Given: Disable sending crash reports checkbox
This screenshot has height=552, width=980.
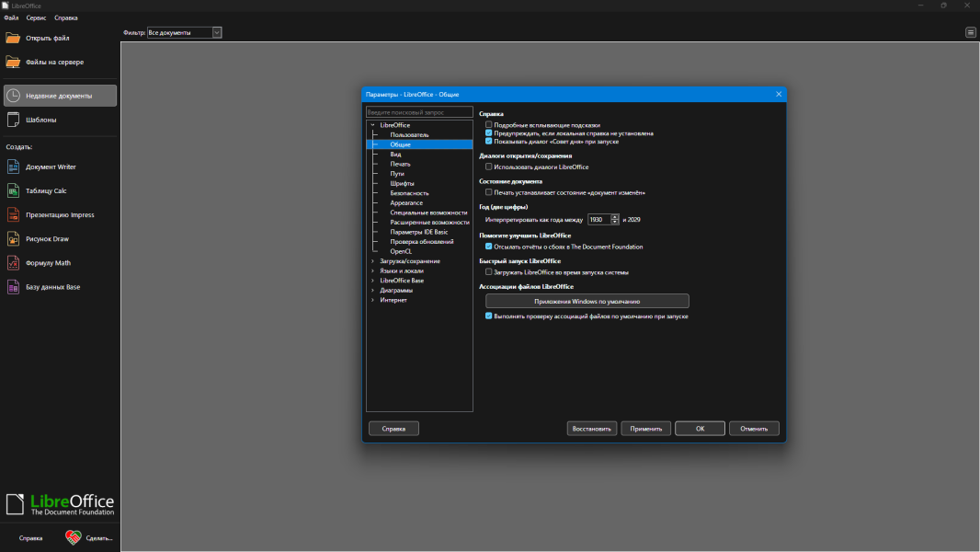Looking at the screenshot, I should pyautogui.click(x=489, y=247).
